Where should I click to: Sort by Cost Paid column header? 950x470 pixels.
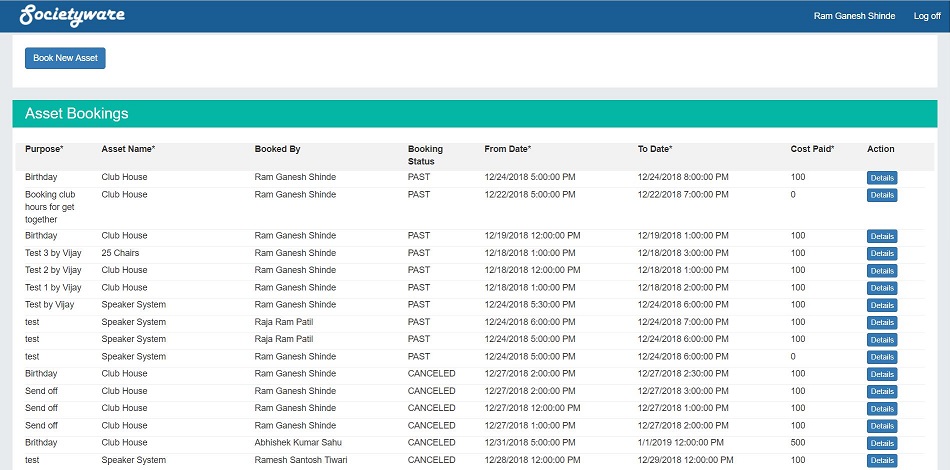click(812, 149)
